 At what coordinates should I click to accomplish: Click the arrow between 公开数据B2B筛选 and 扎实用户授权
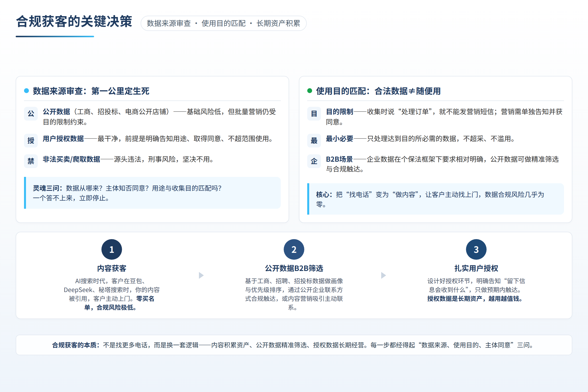(x=383, y=275)
